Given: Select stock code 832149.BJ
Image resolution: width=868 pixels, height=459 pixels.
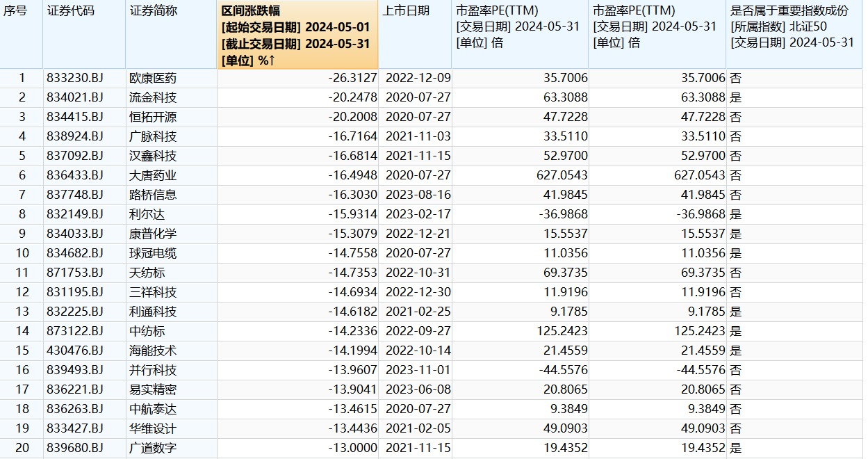Looking at the screenshot, I should click(x=75, y=214).
